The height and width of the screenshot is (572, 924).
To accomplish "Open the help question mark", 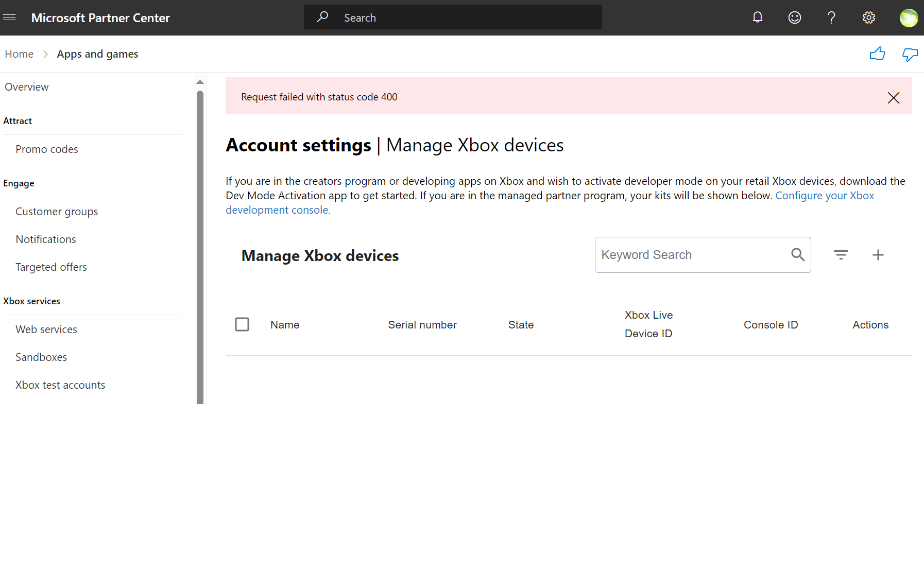I will tap(831, 18).
